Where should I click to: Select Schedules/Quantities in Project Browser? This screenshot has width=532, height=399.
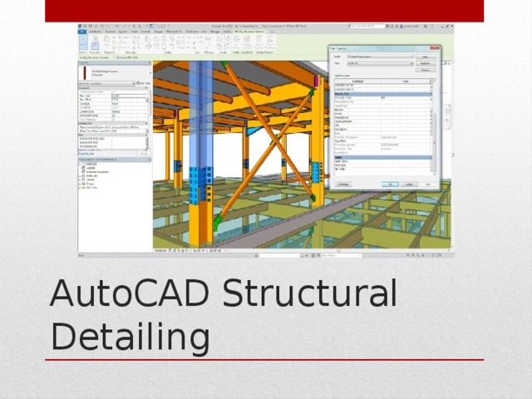coord(97,172)
